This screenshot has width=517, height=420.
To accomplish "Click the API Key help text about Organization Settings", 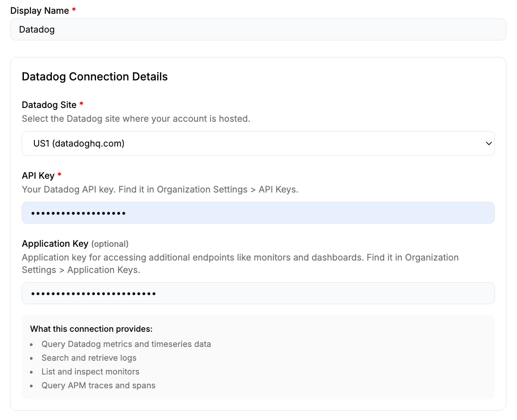I will (x=160, y=189).
